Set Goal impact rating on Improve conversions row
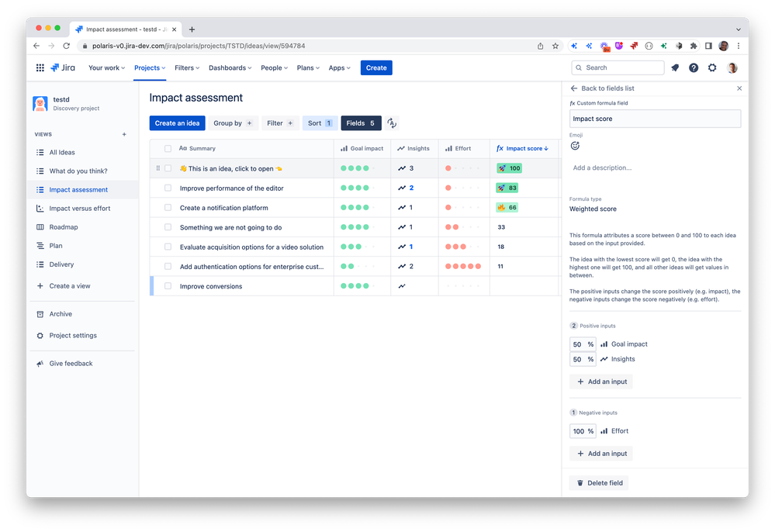The image size is (775, 532). (x=358, y=286)
